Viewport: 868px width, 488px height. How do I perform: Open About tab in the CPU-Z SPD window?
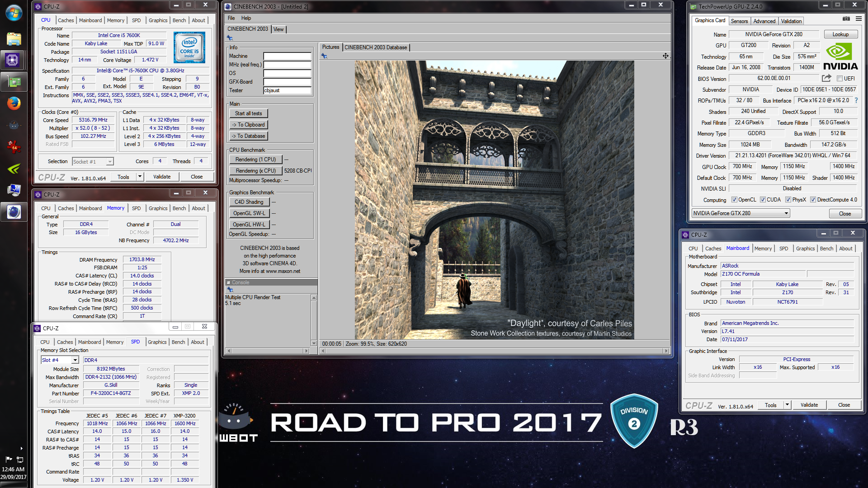(197, 342)
